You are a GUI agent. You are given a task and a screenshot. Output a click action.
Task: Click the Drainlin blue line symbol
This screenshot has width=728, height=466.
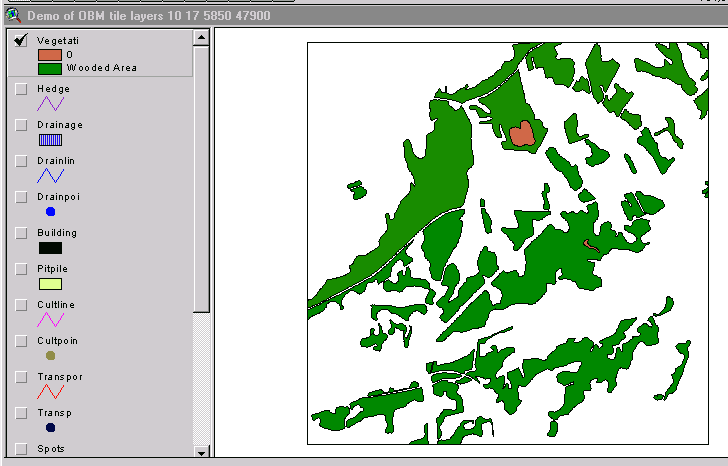pyautogui.click(x=50, y=176)
